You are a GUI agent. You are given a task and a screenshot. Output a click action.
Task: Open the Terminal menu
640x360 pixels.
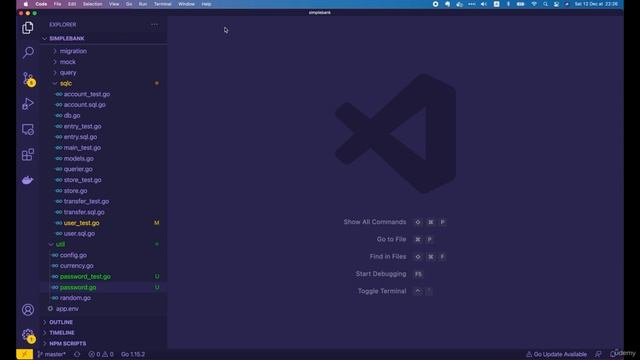(162, 4)
